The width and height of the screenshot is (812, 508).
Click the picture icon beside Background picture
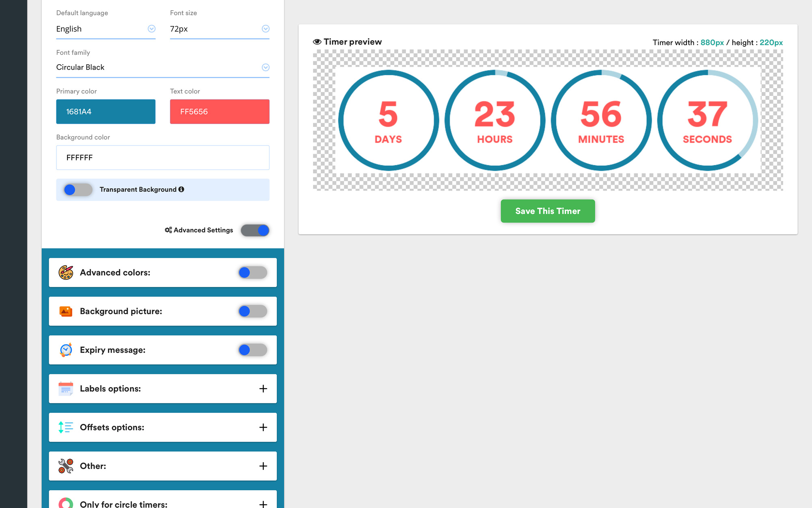point(66,311)
